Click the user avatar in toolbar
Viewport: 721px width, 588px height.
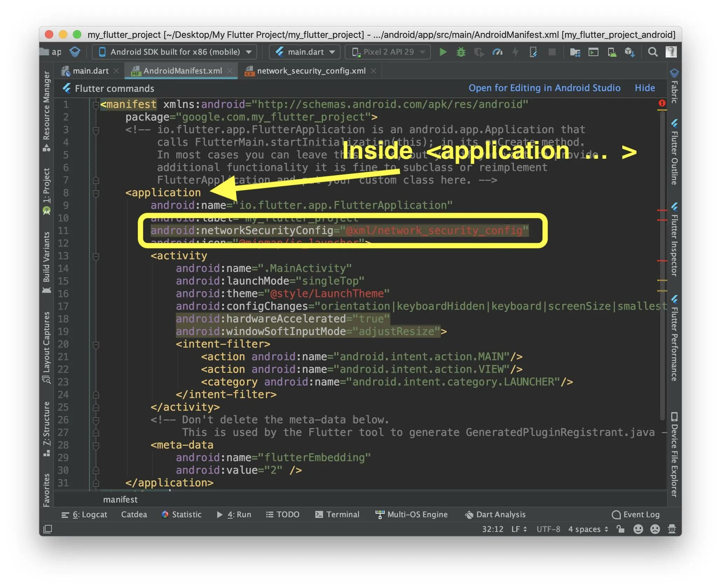(x=671, y=52)
